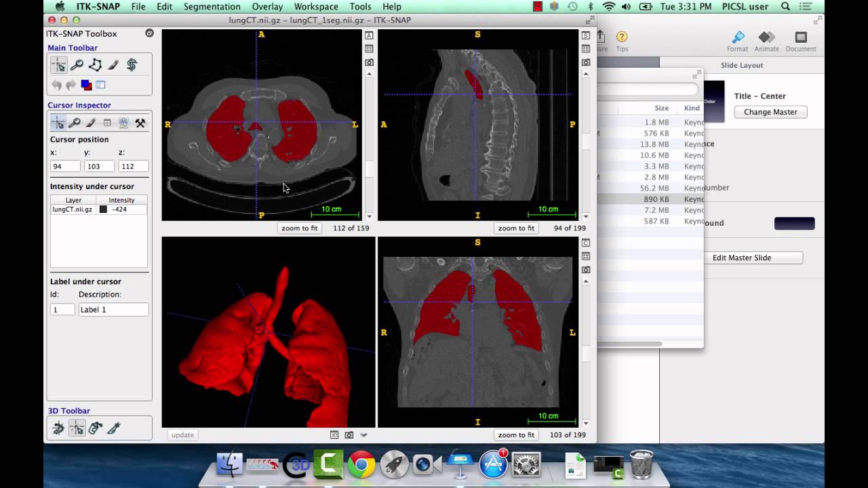
Task: Select the 3D trackball rotate tool
Action: 59,428
